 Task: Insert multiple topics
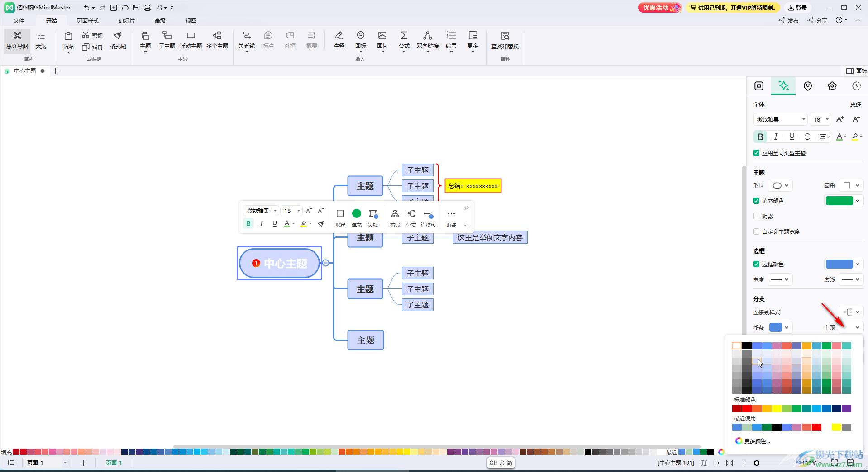[217, 40]
